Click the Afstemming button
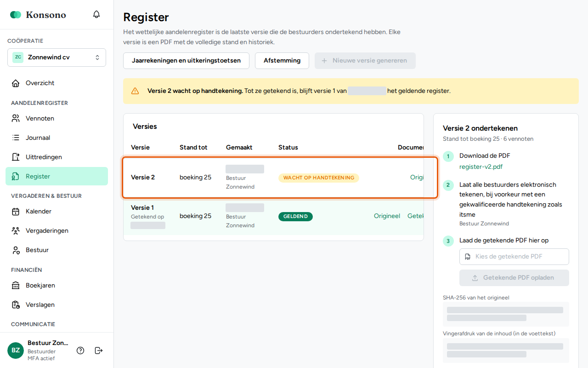 coord(282,61)
